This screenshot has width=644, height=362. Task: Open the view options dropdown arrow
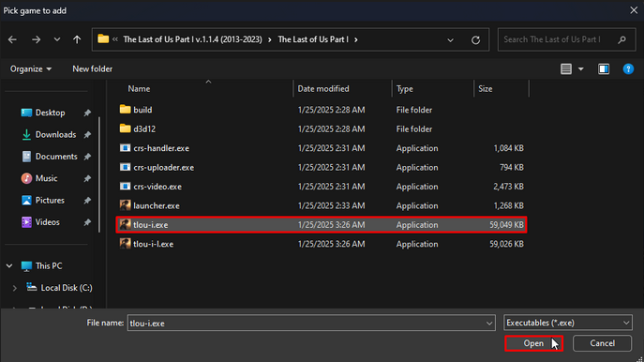coord(581,69)
